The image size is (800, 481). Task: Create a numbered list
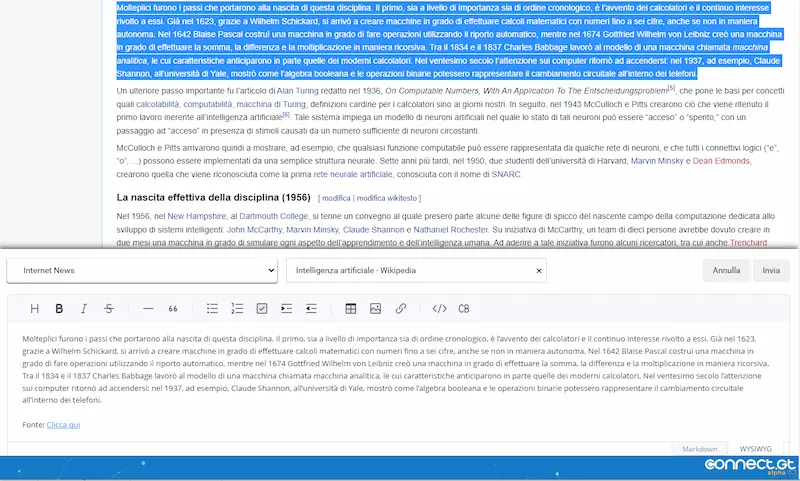237,309
